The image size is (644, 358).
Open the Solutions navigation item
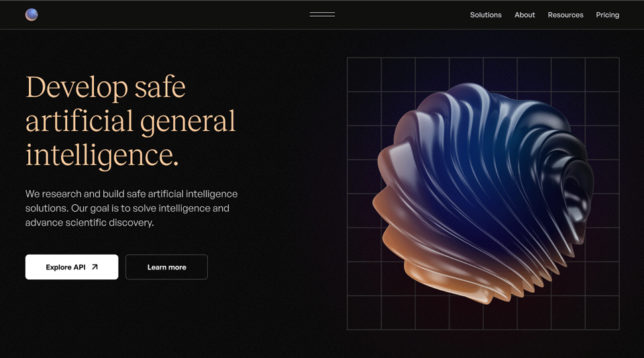486,15
